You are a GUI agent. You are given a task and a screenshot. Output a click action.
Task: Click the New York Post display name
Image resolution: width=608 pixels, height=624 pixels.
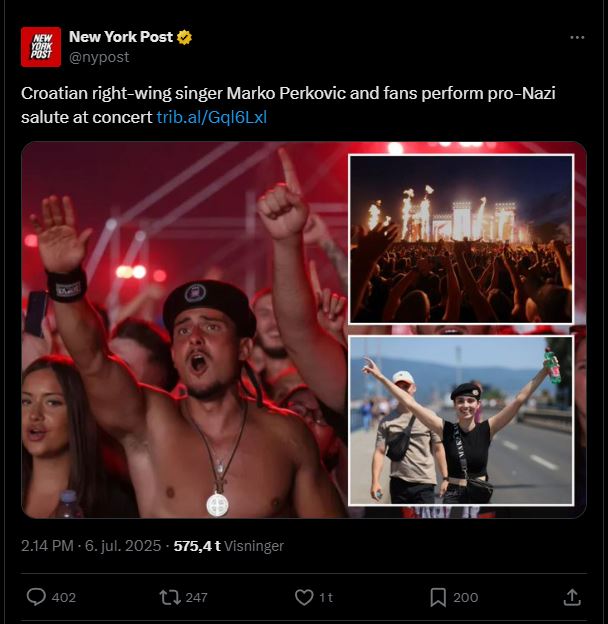coord(121,37)
